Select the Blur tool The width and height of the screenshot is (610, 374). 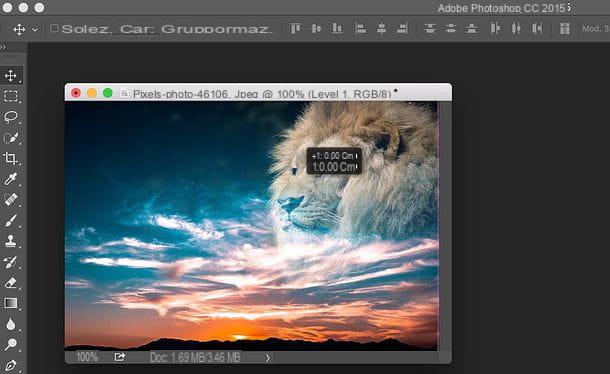click(11, 324)
